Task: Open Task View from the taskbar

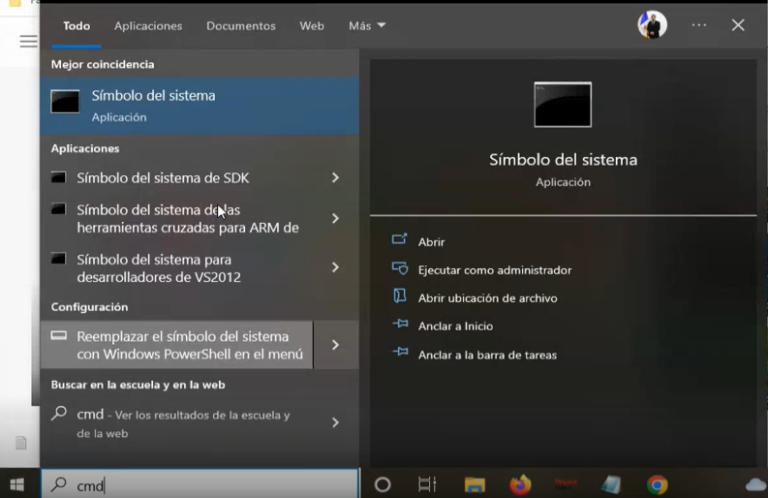Action: (427, 485)
